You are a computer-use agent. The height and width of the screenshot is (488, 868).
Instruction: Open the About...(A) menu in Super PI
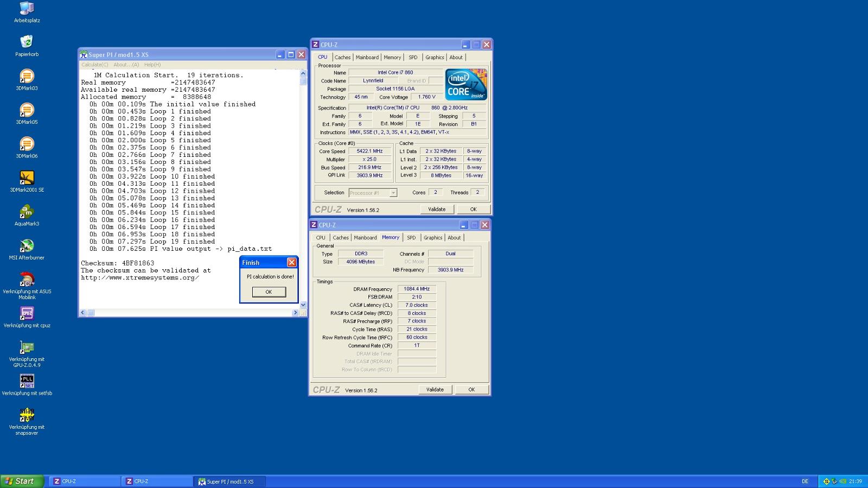(126, 65)
